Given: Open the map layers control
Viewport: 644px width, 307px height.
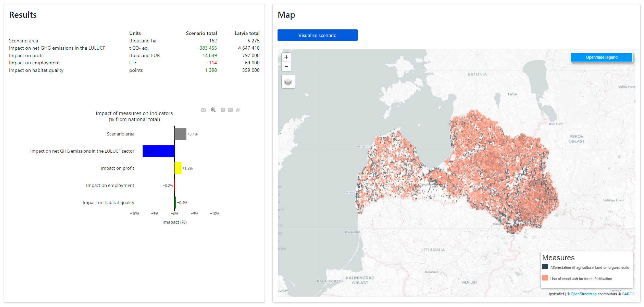Looking at the screenshot, I should [x=288, y=82].
